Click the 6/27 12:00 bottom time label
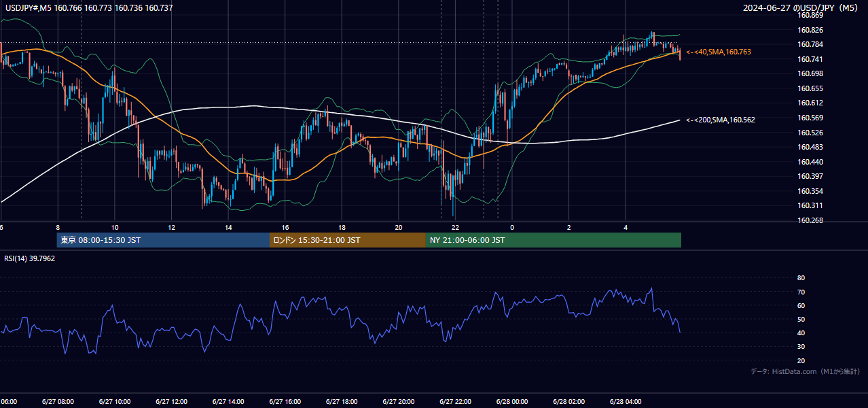Screen dimensions: 868x408 pyautogui.click(x=171, y=402)
